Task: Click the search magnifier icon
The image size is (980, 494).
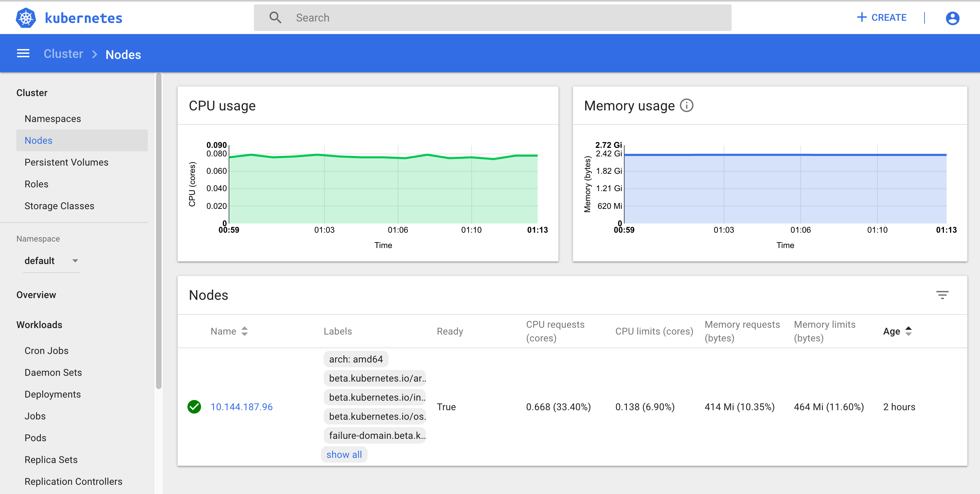Action: tap(275, 18)
